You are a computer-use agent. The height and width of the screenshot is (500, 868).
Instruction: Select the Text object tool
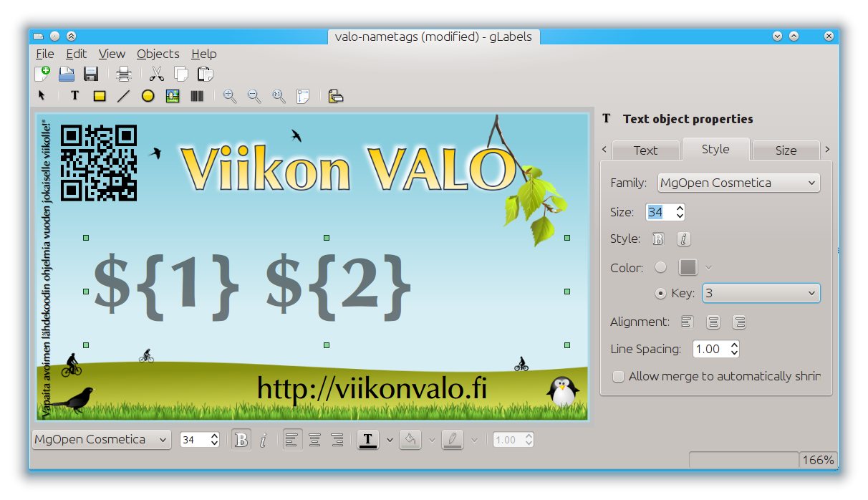[74, 95]
